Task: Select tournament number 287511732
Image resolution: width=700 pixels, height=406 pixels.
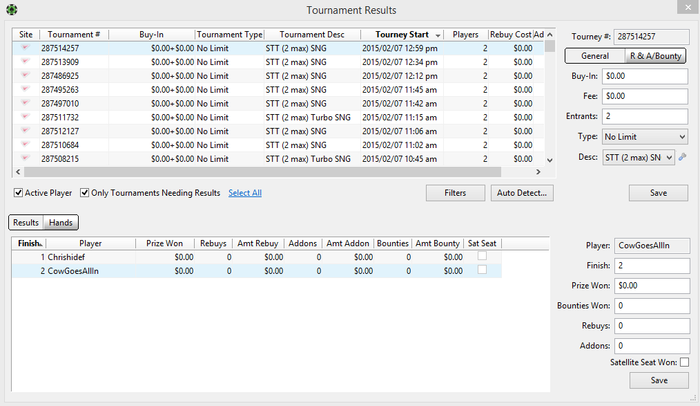Action: pos(60,117)
